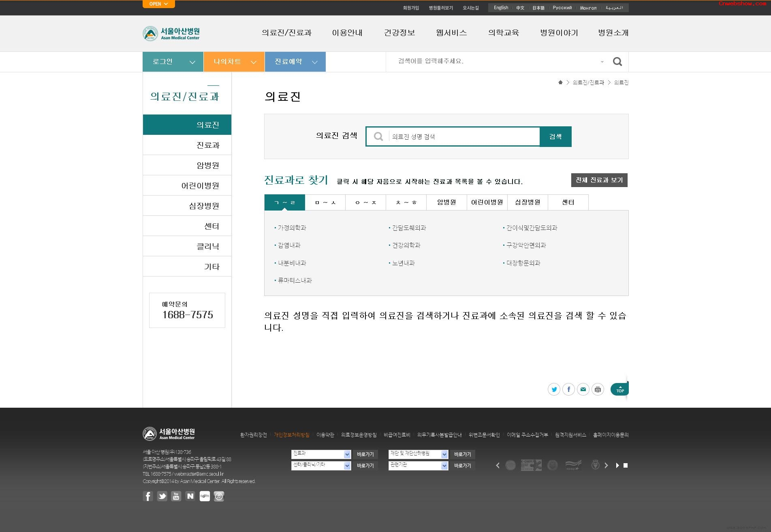771x532 pixels.
Task: Switch to the 심장병원 tab
Action: tap(528, 202)
